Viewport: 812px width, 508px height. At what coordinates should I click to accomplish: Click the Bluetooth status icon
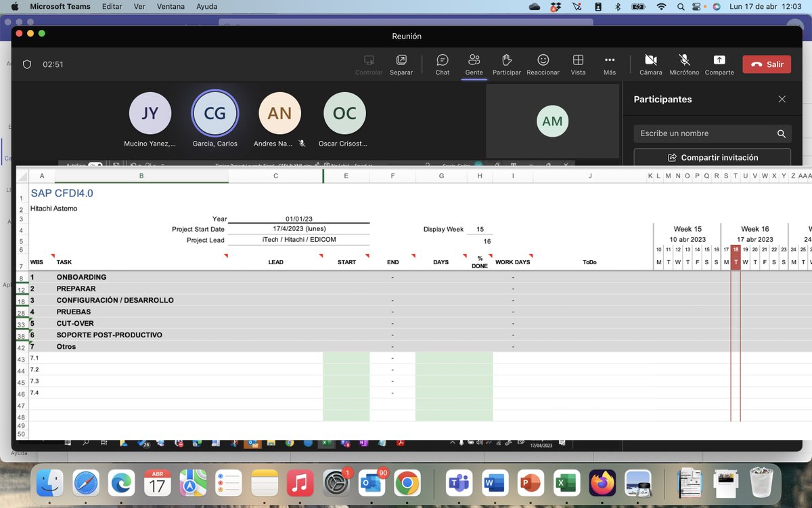[x=617, y=7]
